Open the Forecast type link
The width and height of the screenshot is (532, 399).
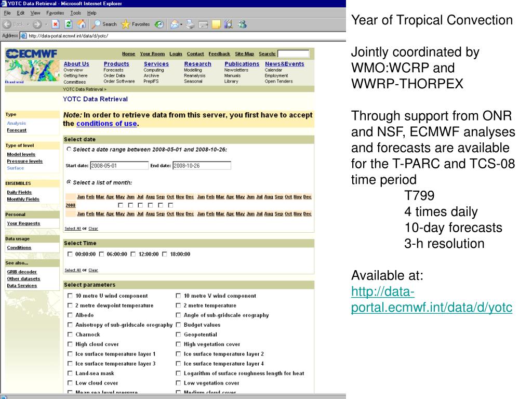pos(17,130)
